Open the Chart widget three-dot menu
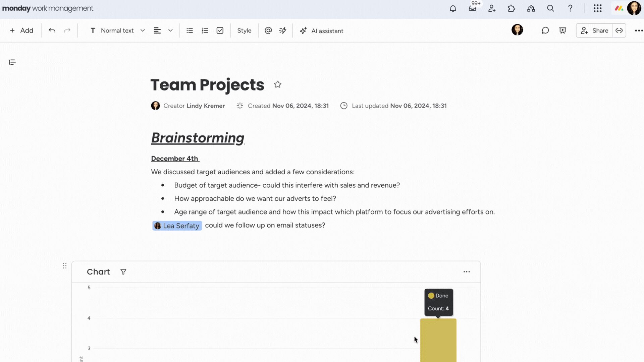This screenshot has height=362, width=644. (466, 272)
